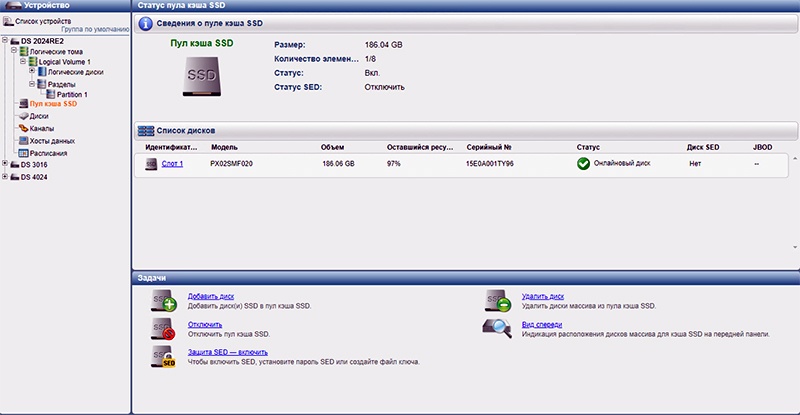Collapse the Logical Volume 1 node

tap(23, 61)
